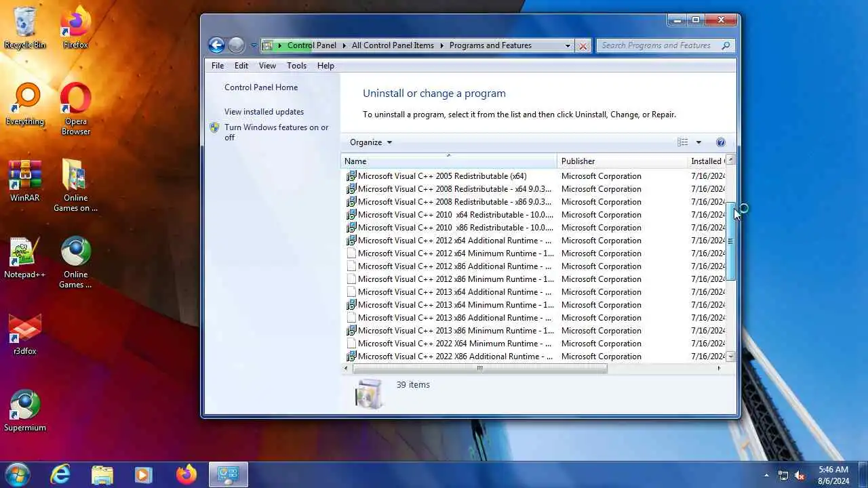
Task: Open the network icon in system tray
Action: [x=783, y=475]
